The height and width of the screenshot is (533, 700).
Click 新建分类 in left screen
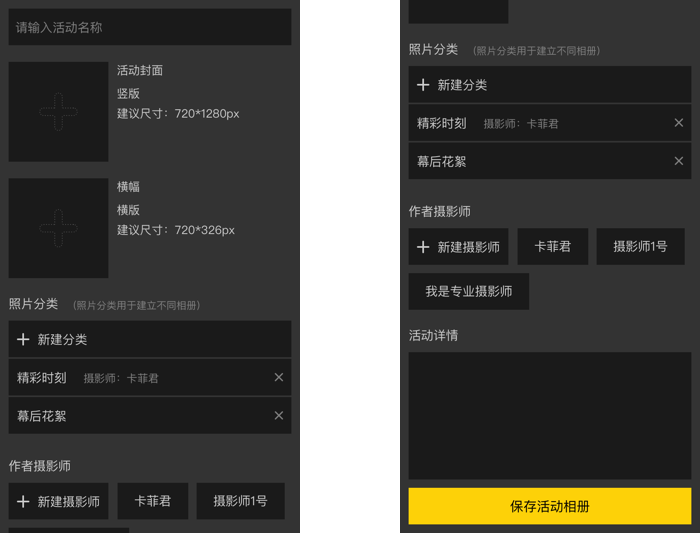(150, 339)
